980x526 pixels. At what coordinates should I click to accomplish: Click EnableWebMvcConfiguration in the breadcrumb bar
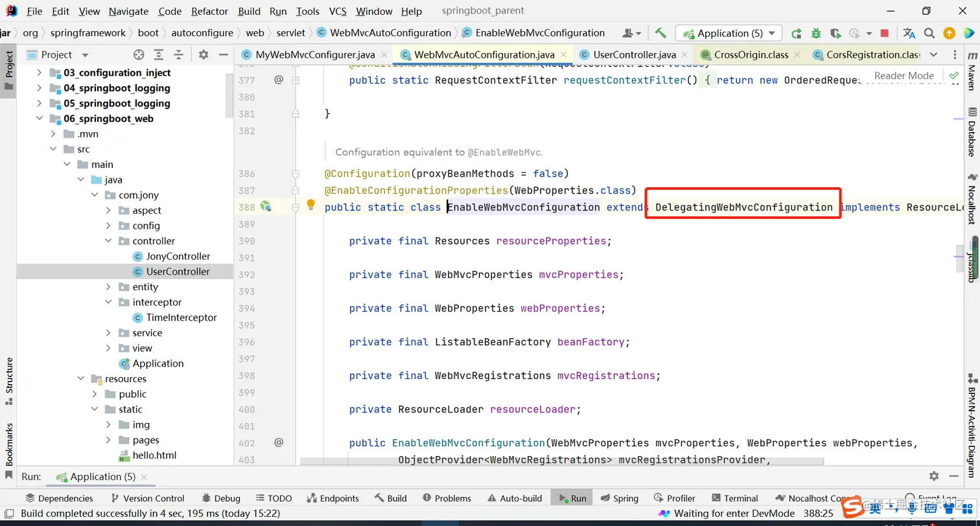coord(533,33)
